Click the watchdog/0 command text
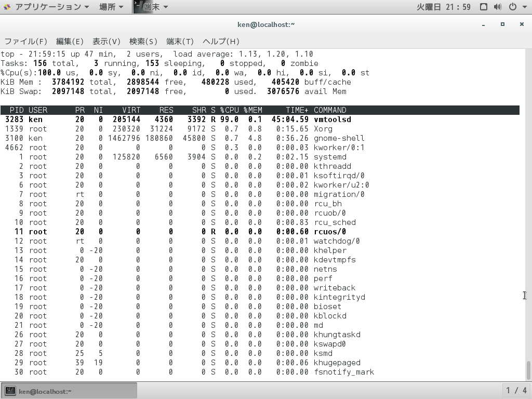532x399 pixels. pyautogui.click(x=337, y=241)
